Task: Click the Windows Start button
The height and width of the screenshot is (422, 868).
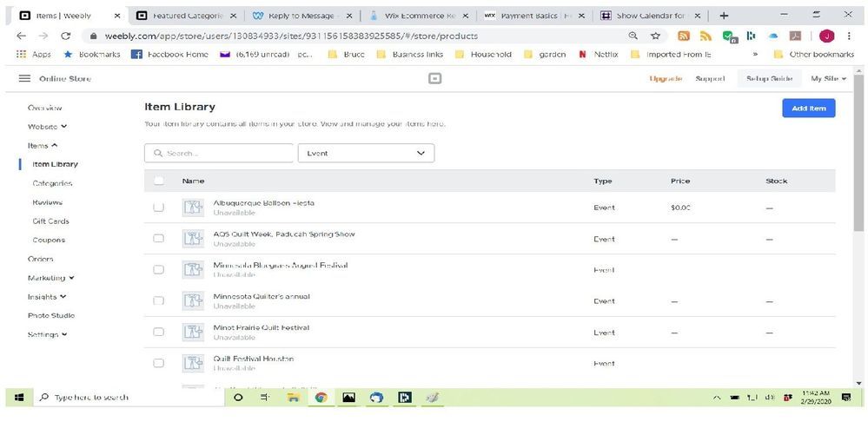Action: (x=18, y=398)
